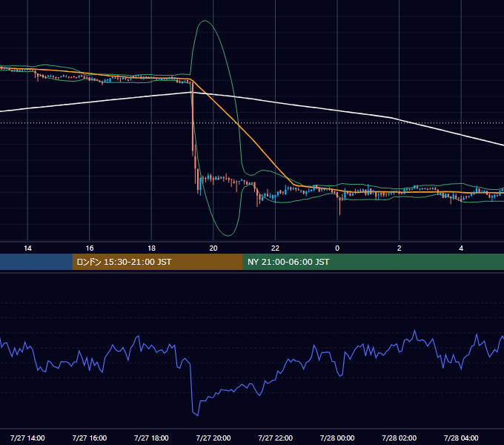This screenshot has height=445, width=504.
Task: Click the hour label 14 on price chart axis
Action: click(27, 248)
